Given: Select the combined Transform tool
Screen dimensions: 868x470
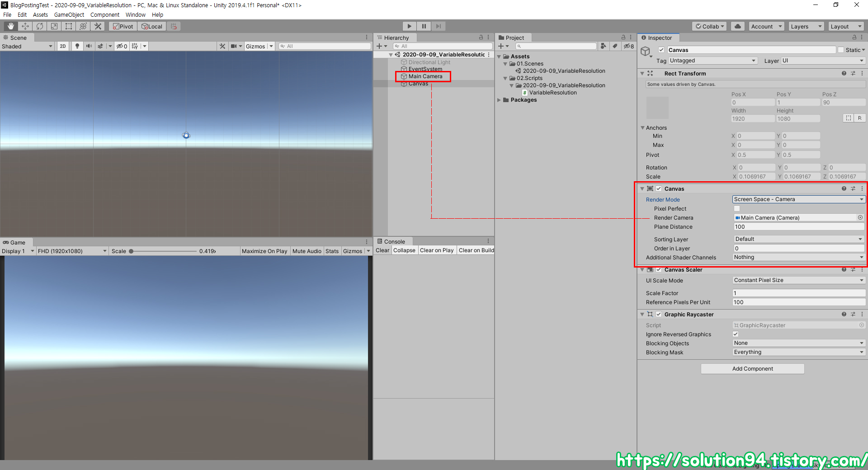Looking at the screenshot, I should [83, 26].
